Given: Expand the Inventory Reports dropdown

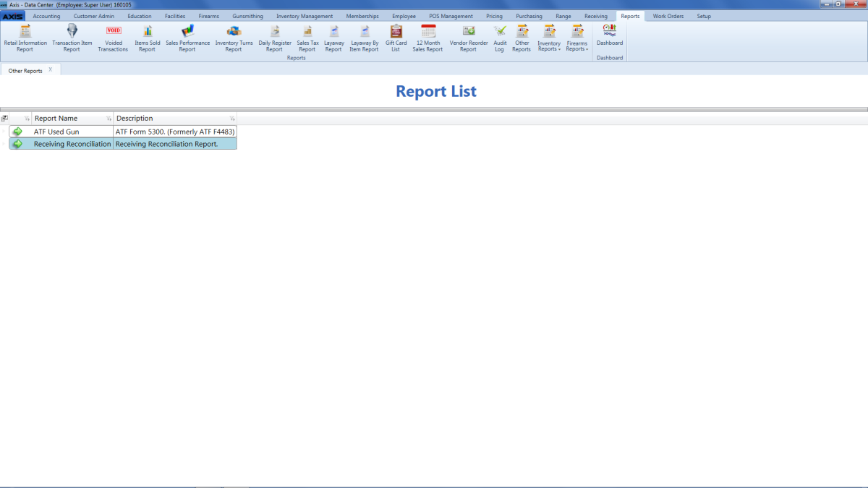Looking at the screenshot, I should pyautogui.click(x=549, y=38).
